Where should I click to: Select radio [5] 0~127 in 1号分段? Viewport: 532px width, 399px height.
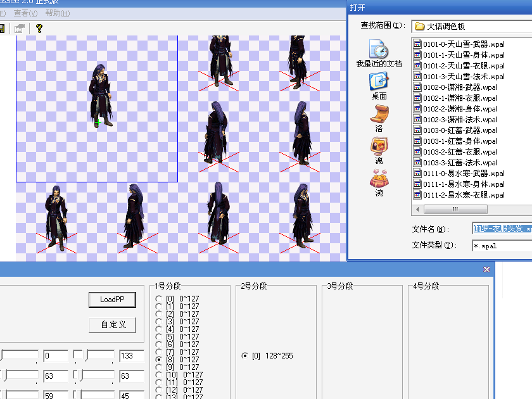[158, 336]
